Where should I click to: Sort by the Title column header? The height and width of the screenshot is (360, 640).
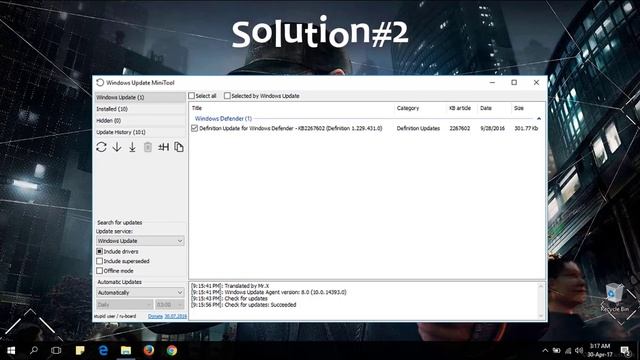pos(292,108)
